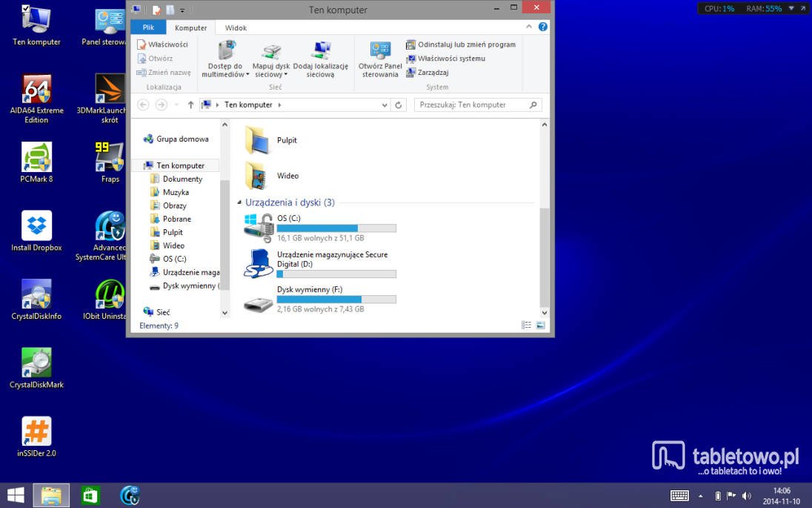
Task: Open File Explorer from the taskbar
Action: (x=51, y=495)
